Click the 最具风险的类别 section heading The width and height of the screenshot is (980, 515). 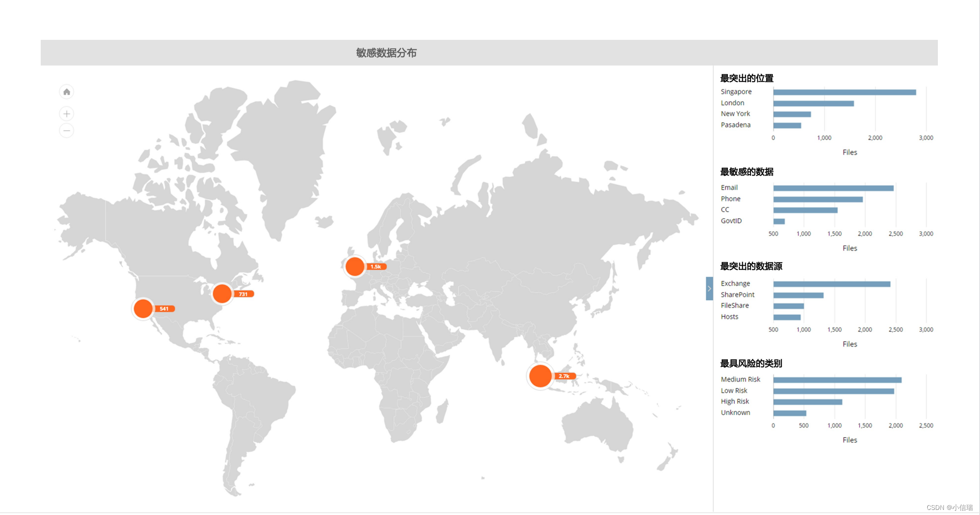pyautogui.click(x=751, y=364)
